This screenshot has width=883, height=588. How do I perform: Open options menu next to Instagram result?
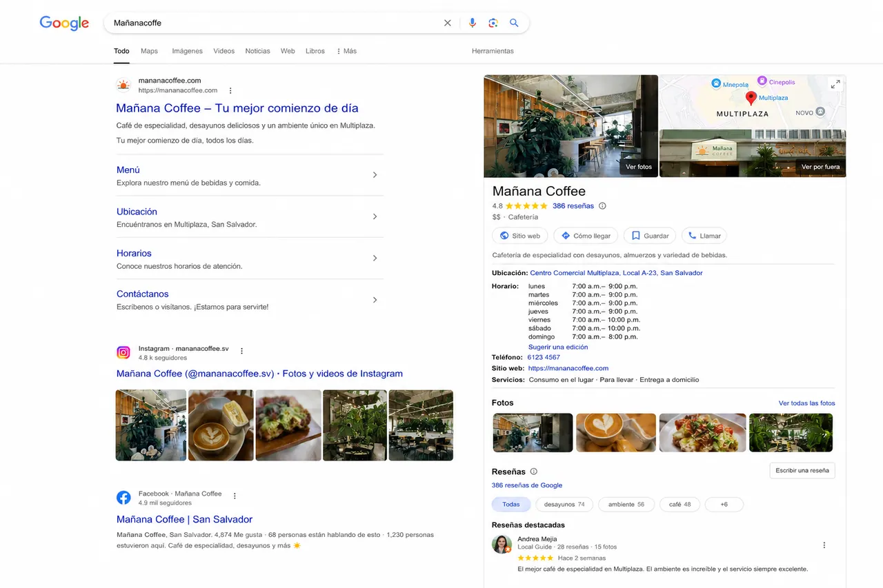(241, 351)
